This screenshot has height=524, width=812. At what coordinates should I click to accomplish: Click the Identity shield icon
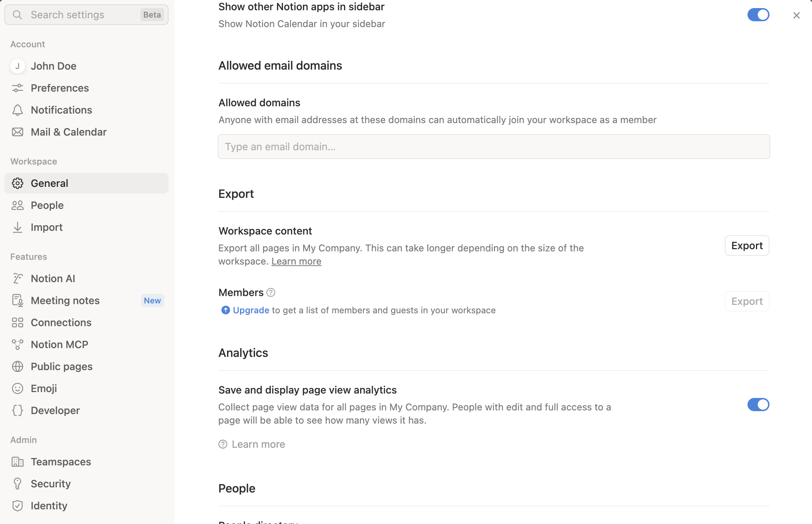18,506
